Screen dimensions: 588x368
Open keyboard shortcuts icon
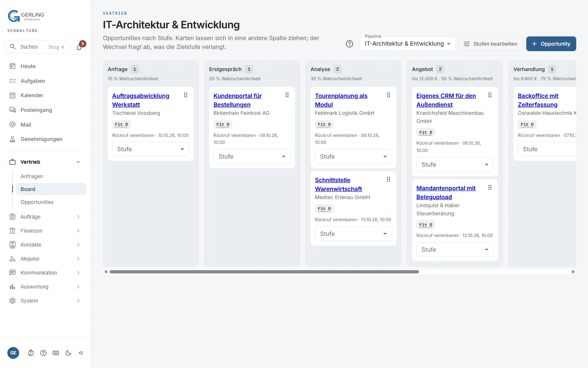click(x=56, y=353)
